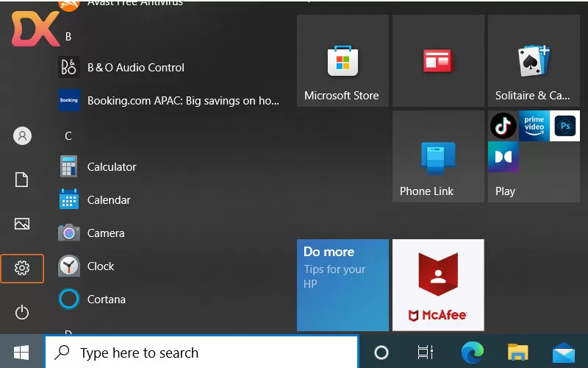This screenshot has width=588, height=368.
Task: Open the Microsoft Store tile
Action: pos(343,61)
